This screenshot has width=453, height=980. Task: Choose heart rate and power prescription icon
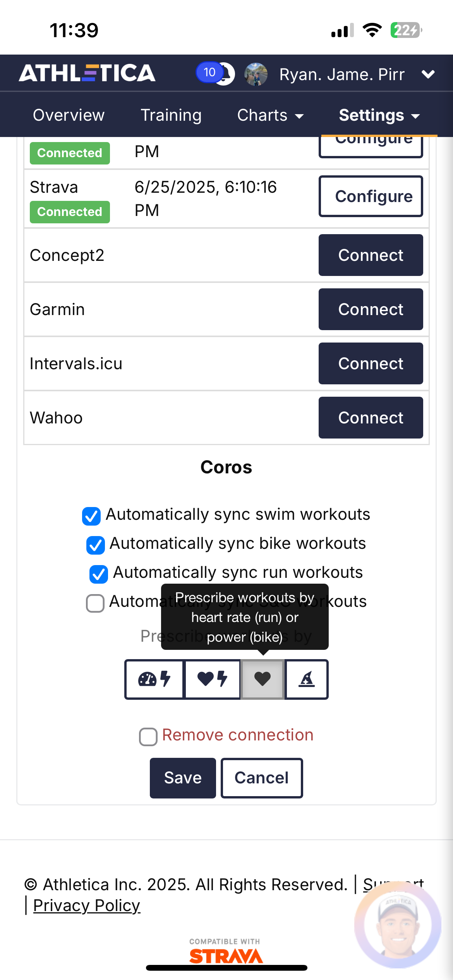point(213,679)
